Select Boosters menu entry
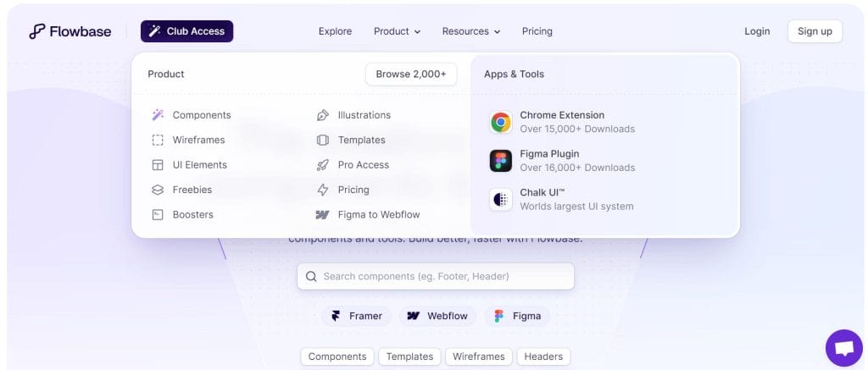 pyautogui.click(x=192, y=214)
